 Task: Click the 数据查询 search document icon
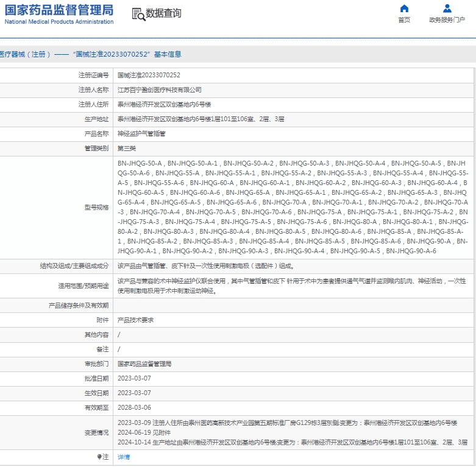coord(138,14)
